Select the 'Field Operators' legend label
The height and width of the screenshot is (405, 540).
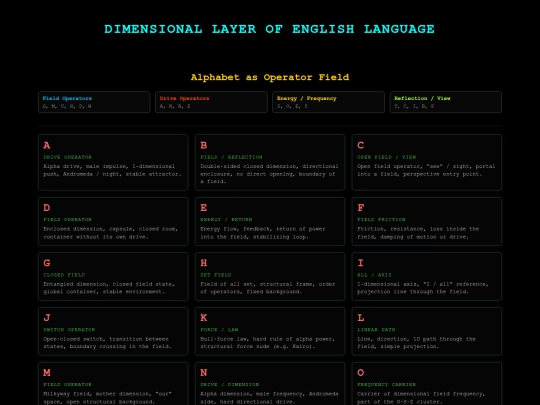(x=67, y=98)
